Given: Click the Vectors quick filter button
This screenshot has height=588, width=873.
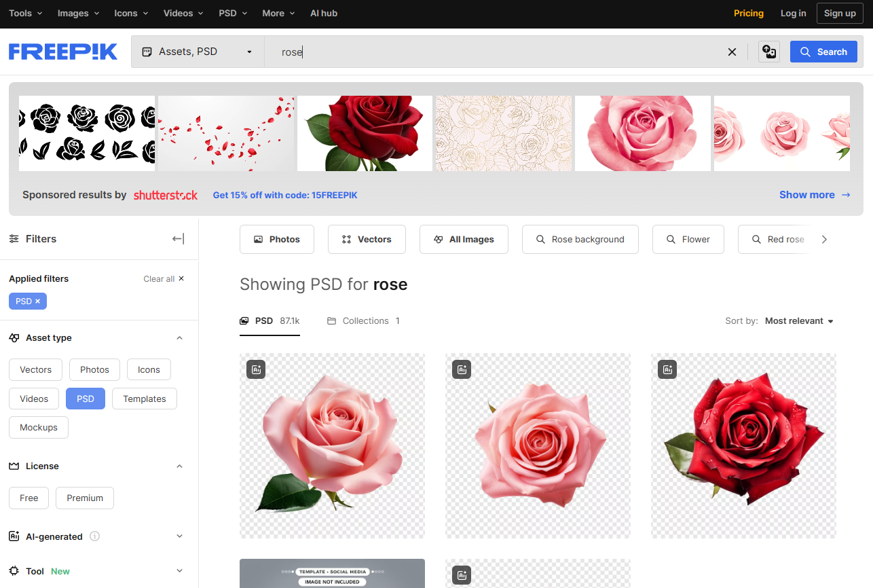Looking at the screenshot, I should 367,240.
